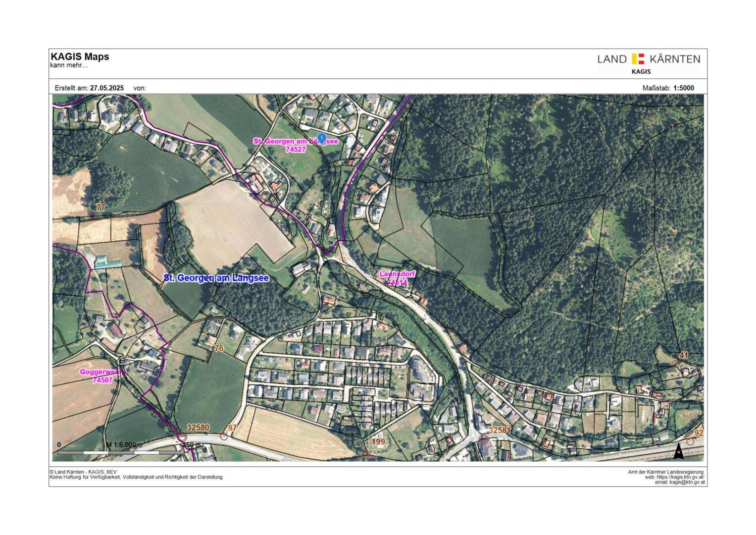The width and height of the screenshot is (756, 535).
Task: Click the double-circle survey point 32580
Action: tap(182, 437)
